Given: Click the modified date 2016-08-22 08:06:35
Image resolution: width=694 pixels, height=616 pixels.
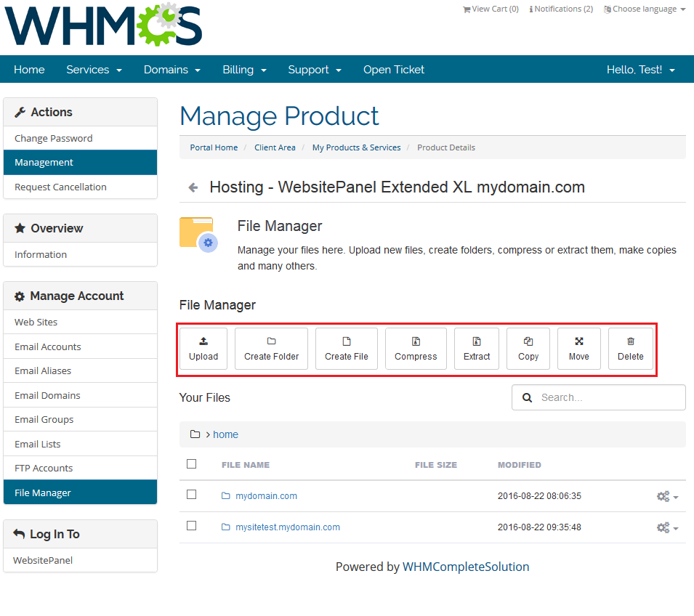Looking at the screenshot, I should tap(539, 495).
